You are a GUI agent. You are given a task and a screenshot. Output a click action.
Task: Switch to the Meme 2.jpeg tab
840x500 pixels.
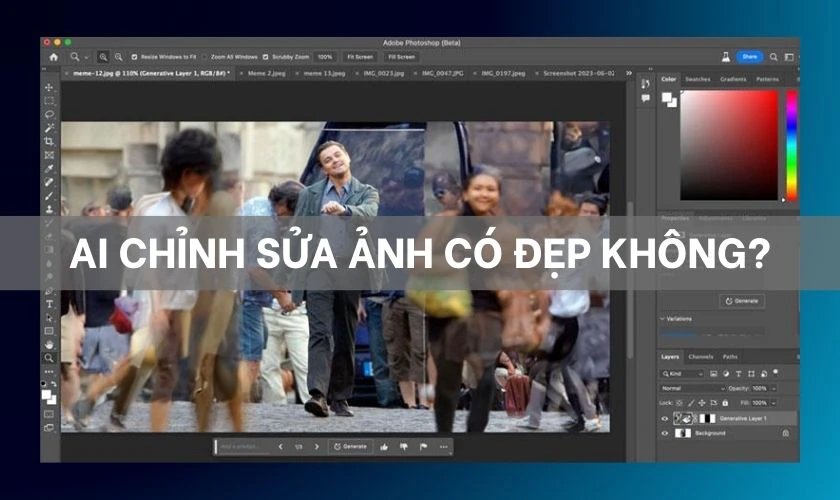266,73
